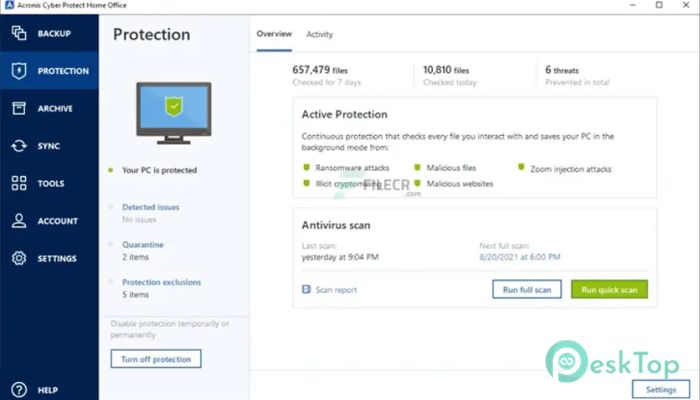Open the Backup section icon
The image size is (700, 400).
click(19, 33)
